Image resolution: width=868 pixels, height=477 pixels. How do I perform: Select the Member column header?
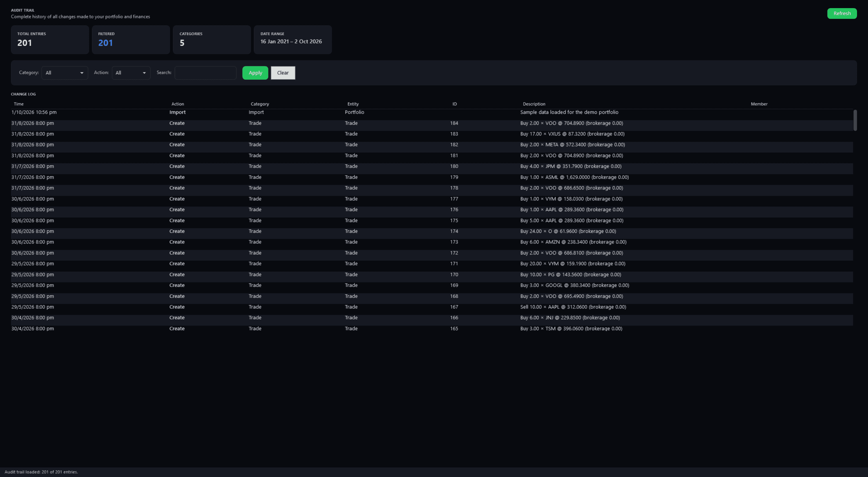pyautogui.click(x=759, y=104)
